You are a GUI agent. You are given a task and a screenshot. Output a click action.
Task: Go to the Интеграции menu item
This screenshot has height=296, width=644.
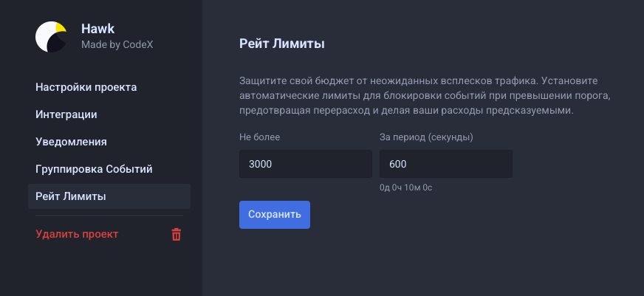click(x=66, y=114)
